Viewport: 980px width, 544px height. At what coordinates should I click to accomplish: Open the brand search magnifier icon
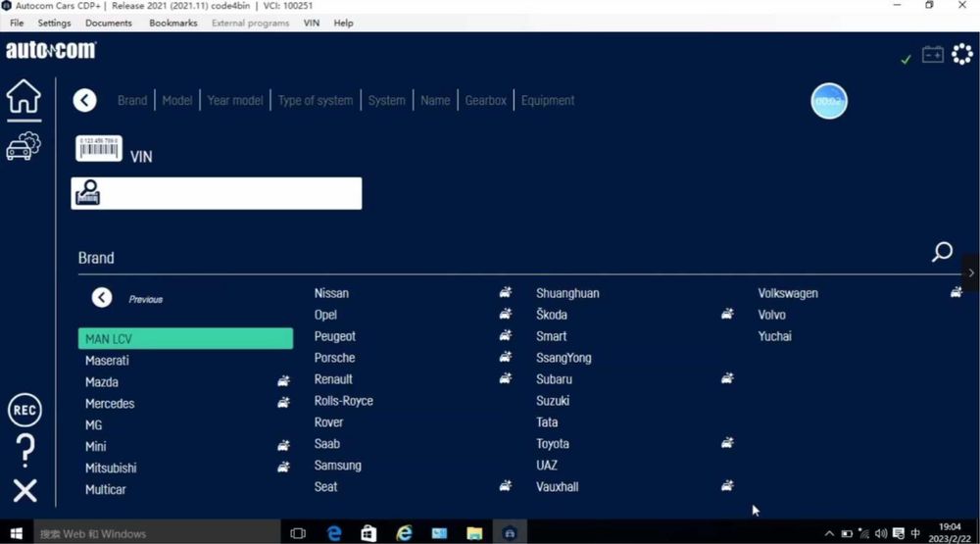(x=942, y=252)
